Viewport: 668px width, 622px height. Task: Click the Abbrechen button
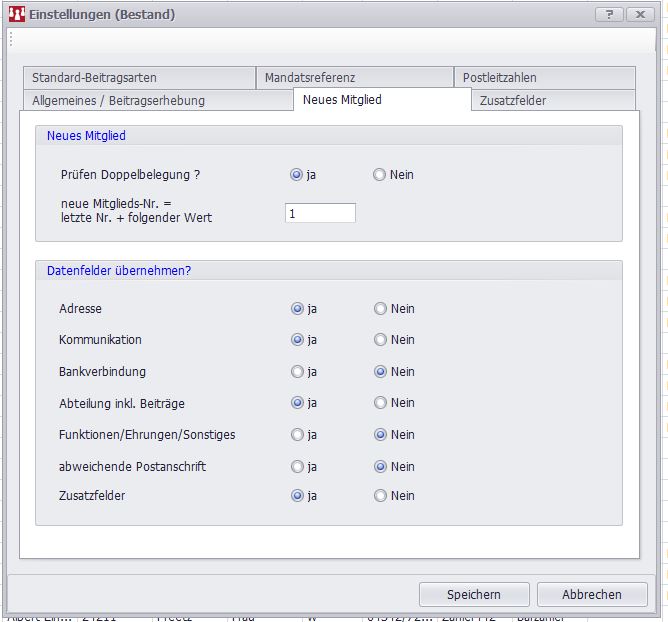click(591, 594)
